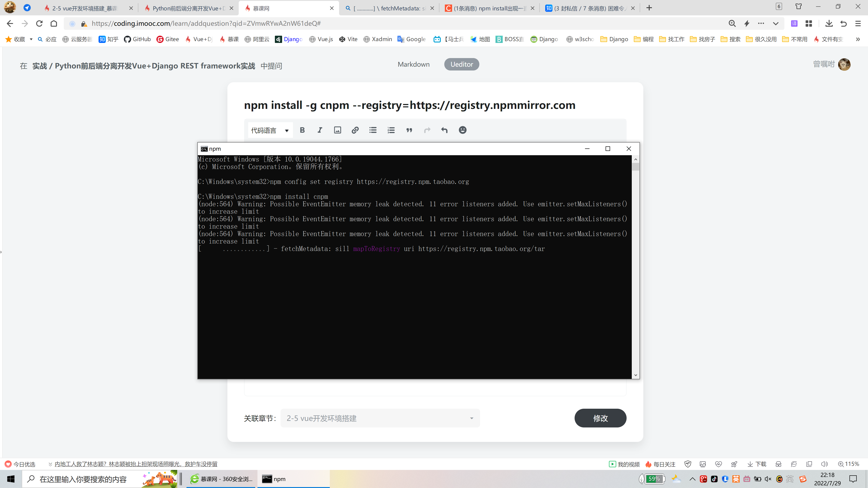Toggle bold text formatting

tap(302, 130)
